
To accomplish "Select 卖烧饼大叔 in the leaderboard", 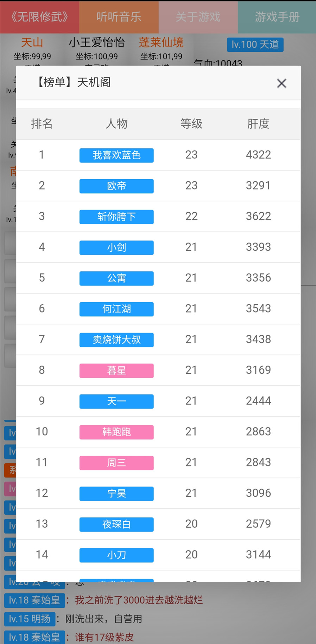I will pyautogui.click(x=116, y=340).
